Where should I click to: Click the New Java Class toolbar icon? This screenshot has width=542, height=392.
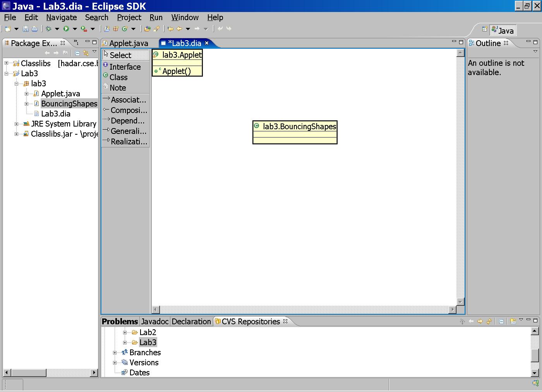click(125, 29)
